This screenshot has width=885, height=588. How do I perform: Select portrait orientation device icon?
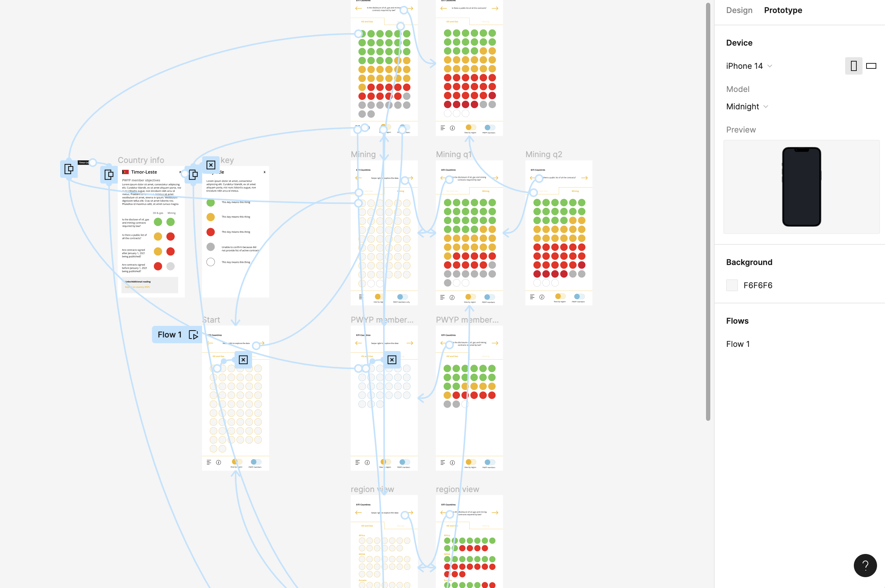853,66
